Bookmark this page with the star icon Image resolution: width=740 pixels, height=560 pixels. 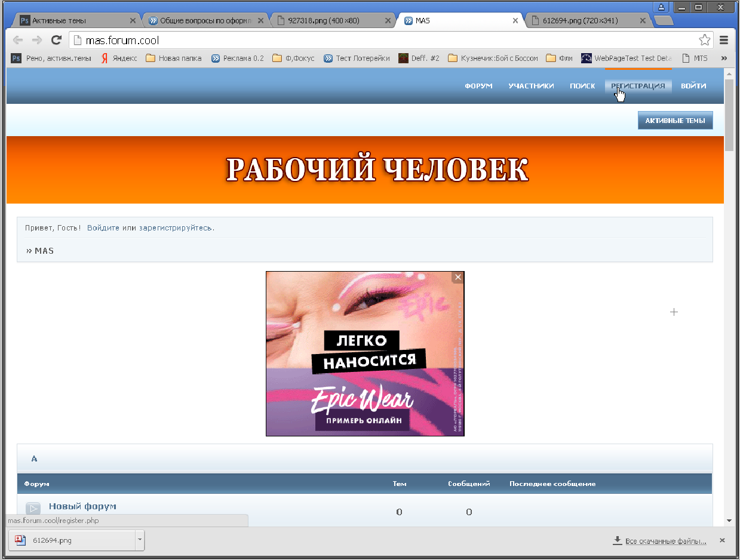pos(705,40)
